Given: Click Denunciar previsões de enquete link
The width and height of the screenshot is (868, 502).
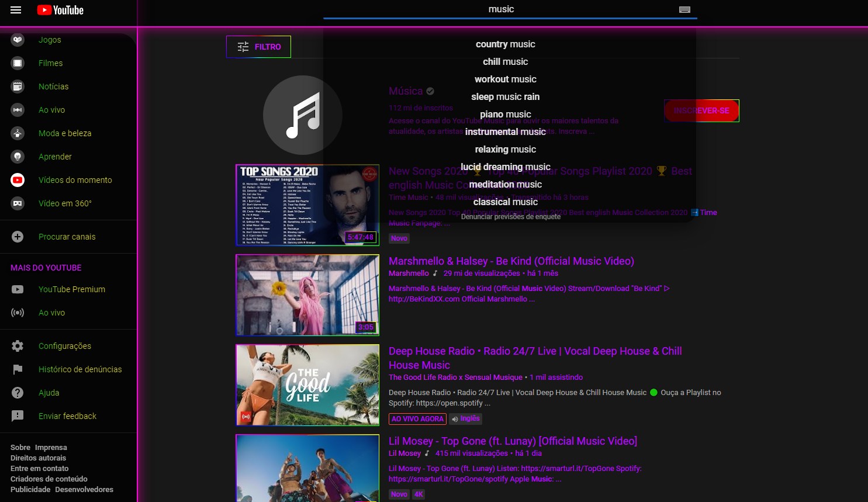Looking at the screenshot, I should point(511,217).
